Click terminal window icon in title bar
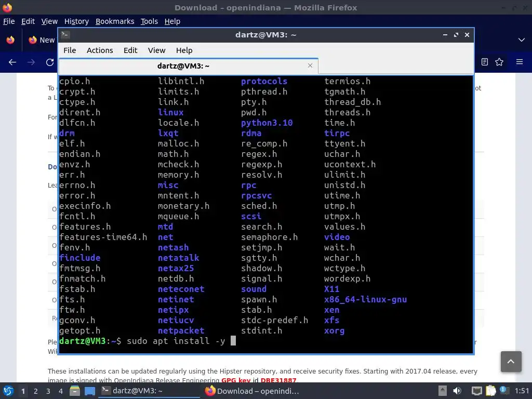This screenshot has width=532, height=399. pos(65,35)
